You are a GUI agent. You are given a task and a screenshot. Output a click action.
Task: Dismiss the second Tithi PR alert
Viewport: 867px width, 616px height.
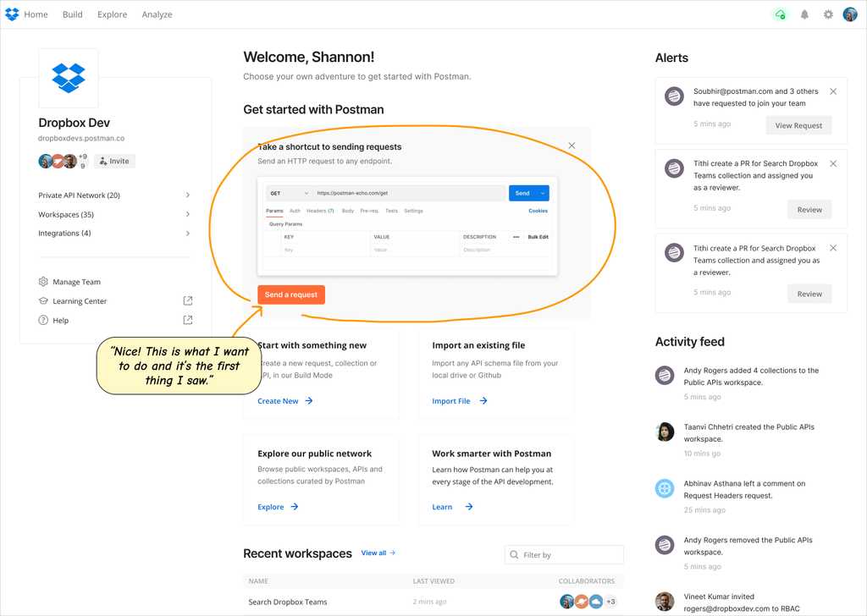(833, 248)
